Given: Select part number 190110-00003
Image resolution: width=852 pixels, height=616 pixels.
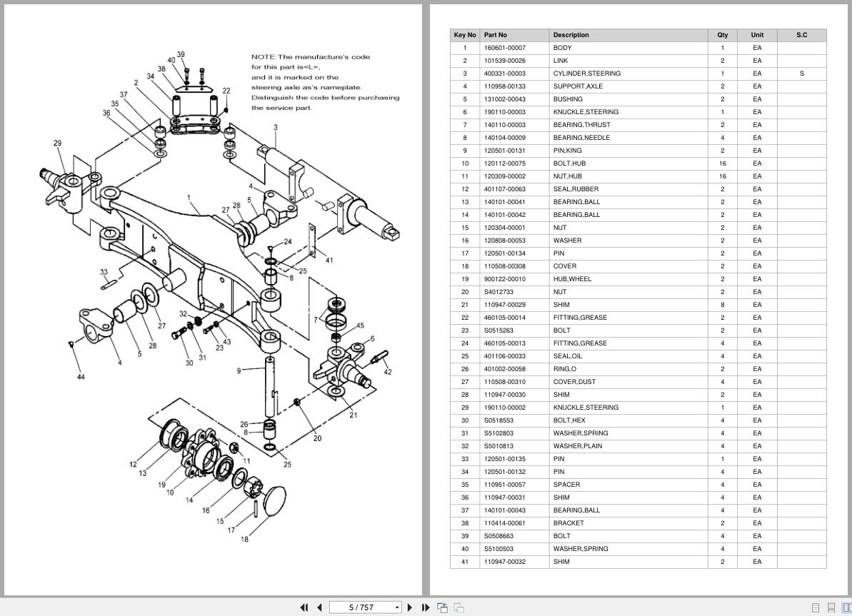Looking at the screenshot, I should [x=505, y=112].
